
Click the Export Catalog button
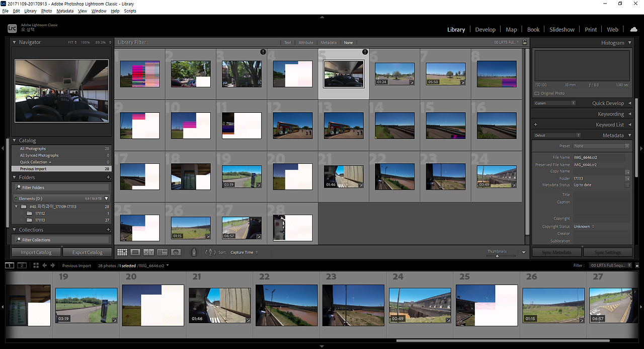pyautogui.click(x=87, y=252)
